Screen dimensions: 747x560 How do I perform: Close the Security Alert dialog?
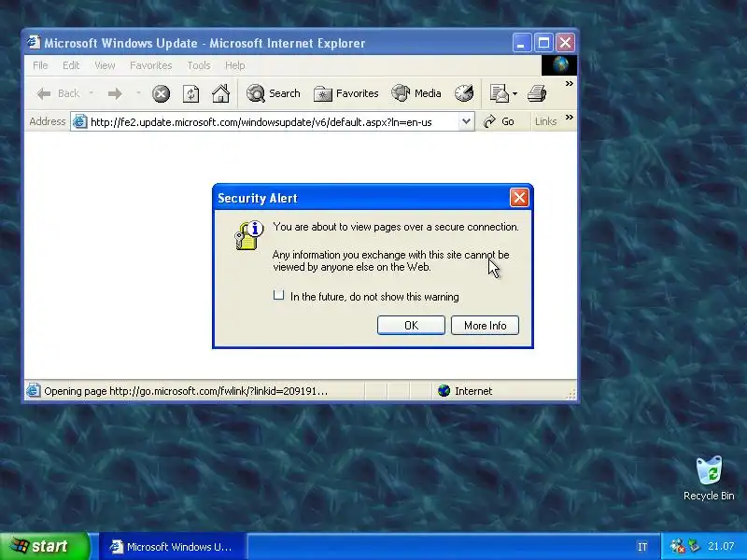coord(519,198)
